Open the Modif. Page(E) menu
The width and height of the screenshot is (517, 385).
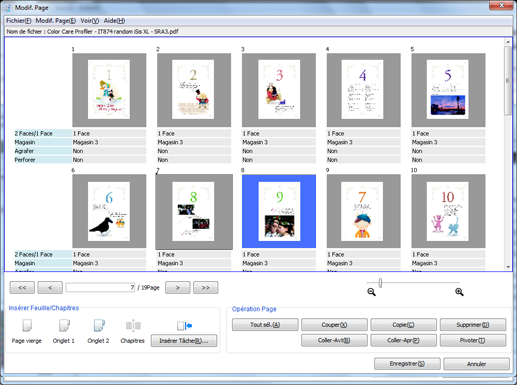point(56,21)
